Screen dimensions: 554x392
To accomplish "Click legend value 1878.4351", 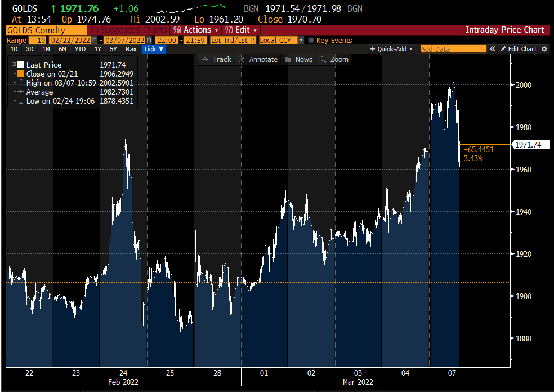I will 117,101.
